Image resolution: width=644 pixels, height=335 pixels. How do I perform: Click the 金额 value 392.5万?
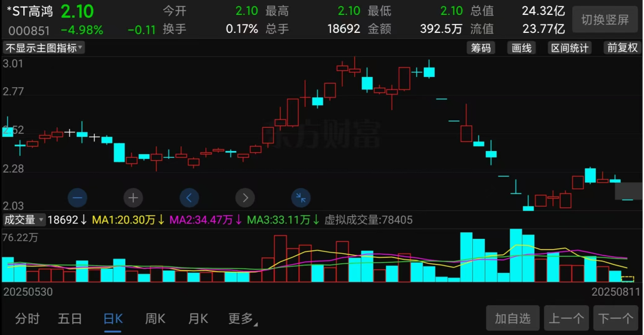(x=441, y=29)
